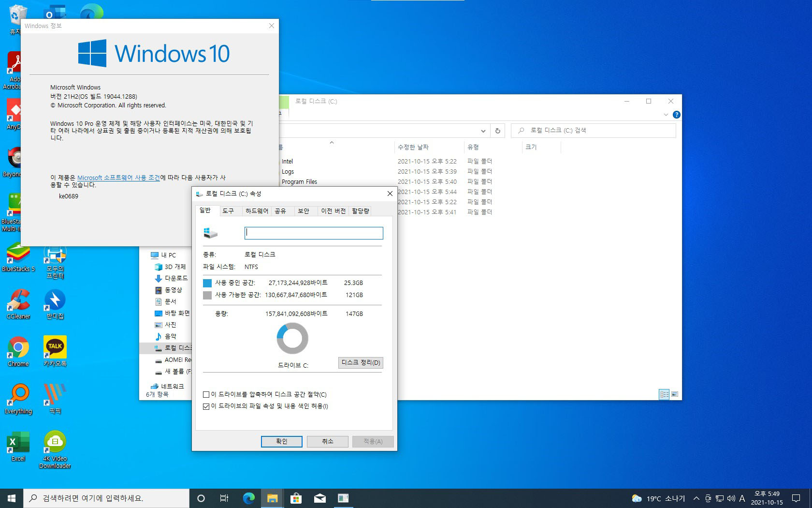812x508 pixels.
Task: Select 3D 개체 in navigation pane
Action: [x=170, y=267]
